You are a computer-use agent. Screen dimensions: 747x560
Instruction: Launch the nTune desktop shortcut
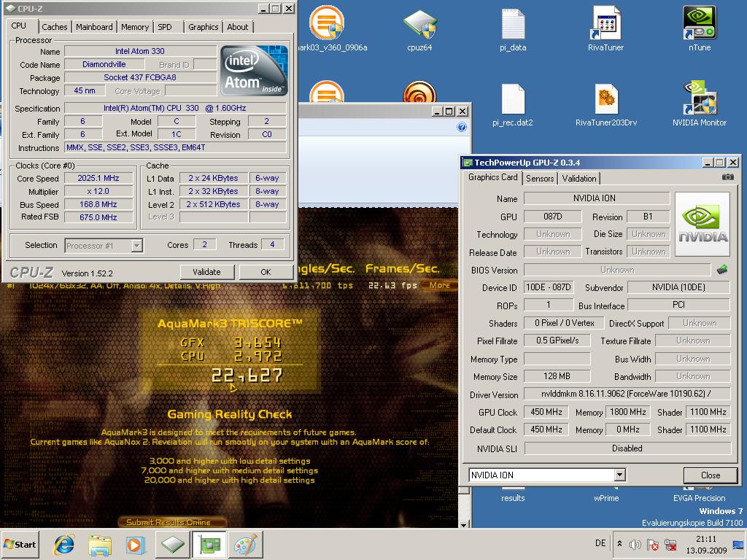coord(700,28)
